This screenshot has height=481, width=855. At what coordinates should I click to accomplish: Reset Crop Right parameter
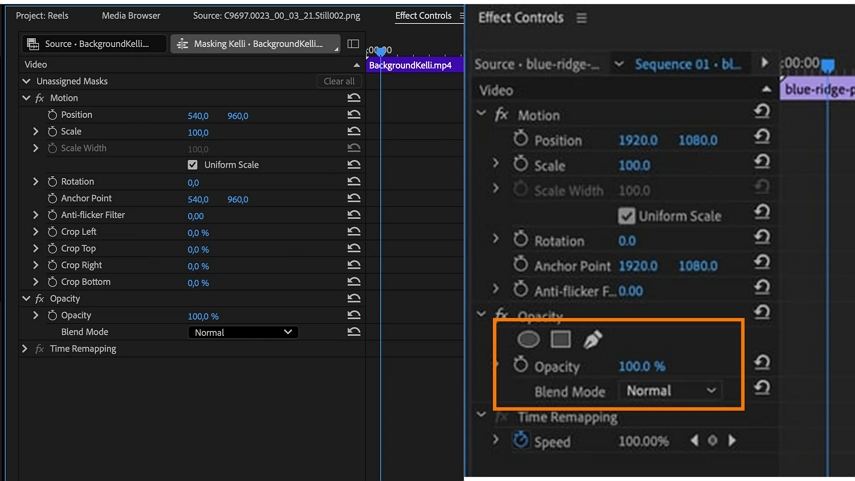coord(354,266)
